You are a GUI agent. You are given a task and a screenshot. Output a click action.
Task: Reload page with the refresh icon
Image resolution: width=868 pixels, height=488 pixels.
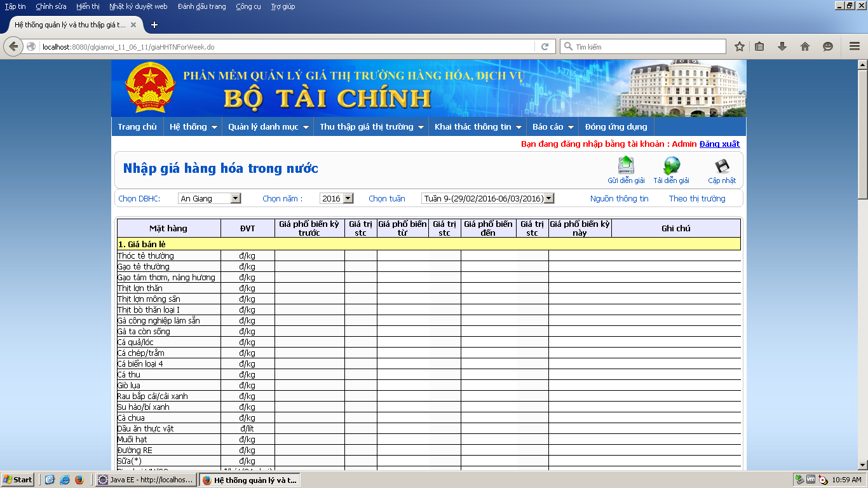[545, 46]
